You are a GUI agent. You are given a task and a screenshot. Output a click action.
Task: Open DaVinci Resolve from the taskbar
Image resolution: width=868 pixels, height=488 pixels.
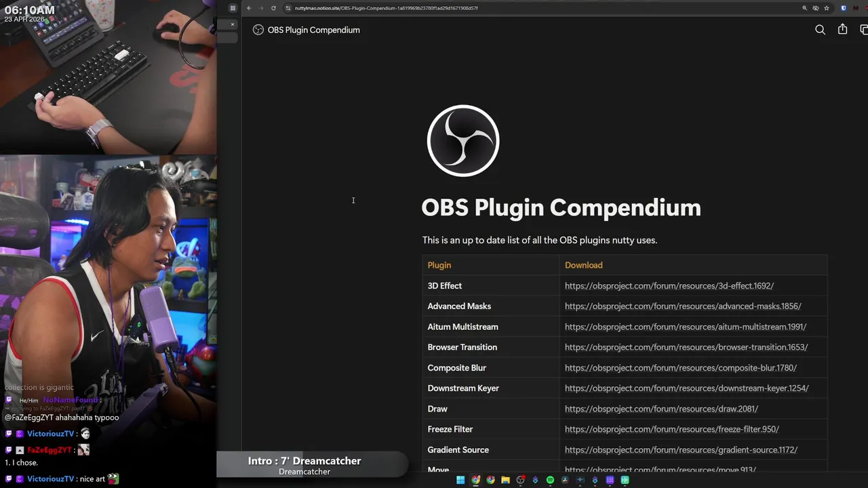[x=565, y=480]
